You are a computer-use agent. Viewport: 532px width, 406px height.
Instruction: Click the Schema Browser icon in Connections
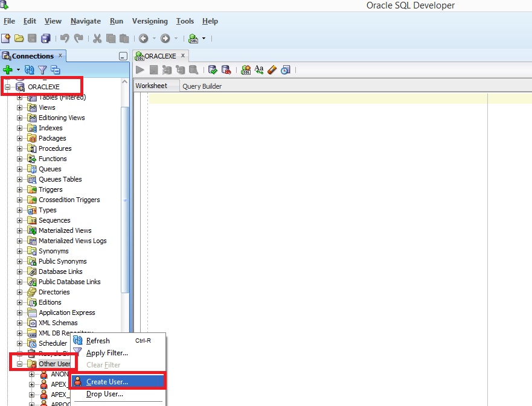pyautogui.click(x=56, y=70)
